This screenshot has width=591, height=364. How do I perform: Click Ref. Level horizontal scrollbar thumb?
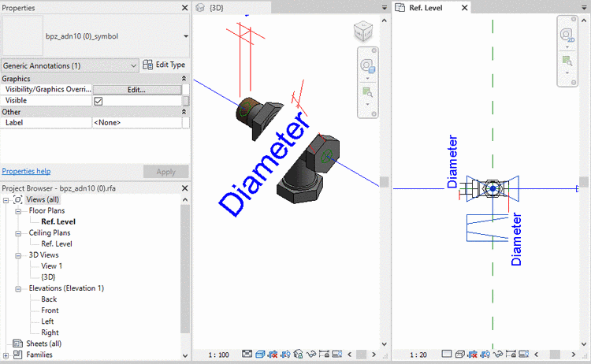[x=555, y=355]
